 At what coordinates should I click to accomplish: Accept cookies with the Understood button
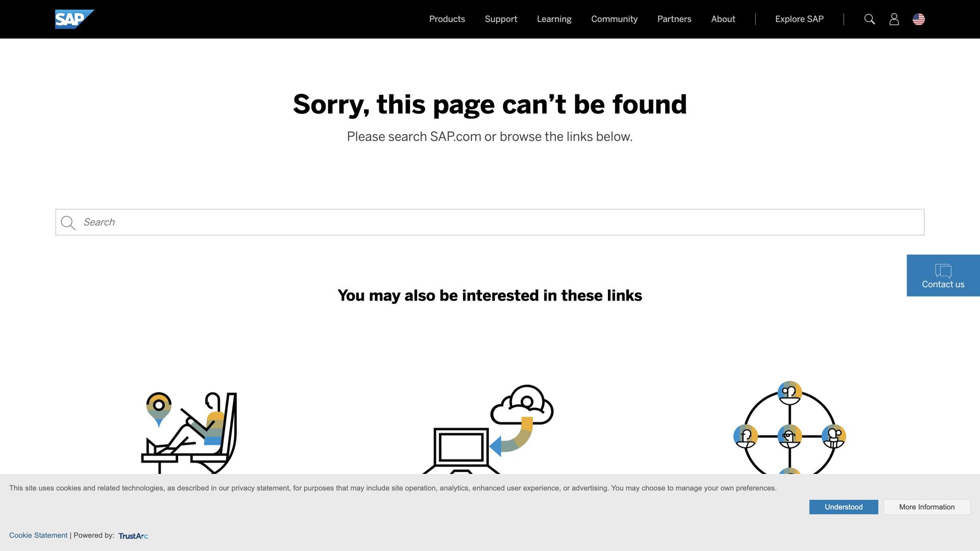point(843,507)
